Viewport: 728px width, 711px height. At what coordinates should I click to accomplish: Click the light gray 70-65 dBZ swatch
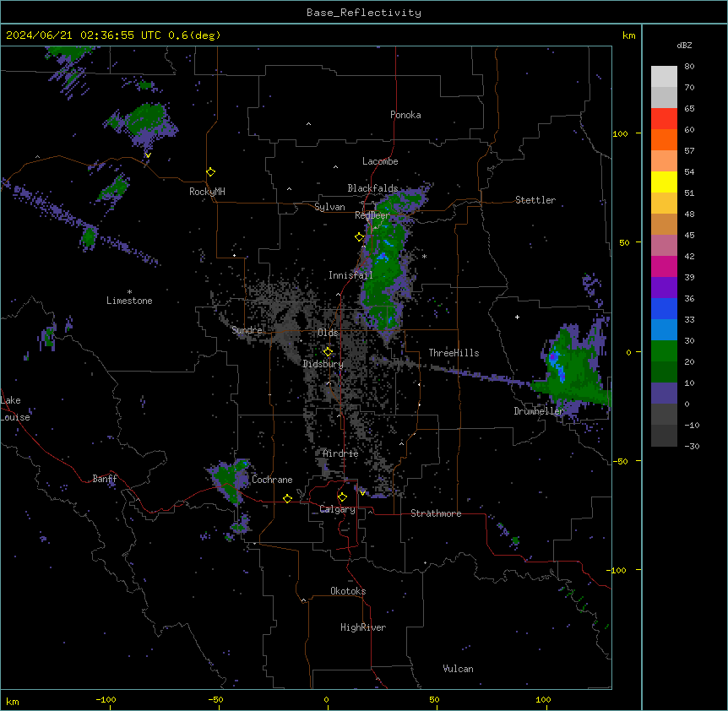664,97
